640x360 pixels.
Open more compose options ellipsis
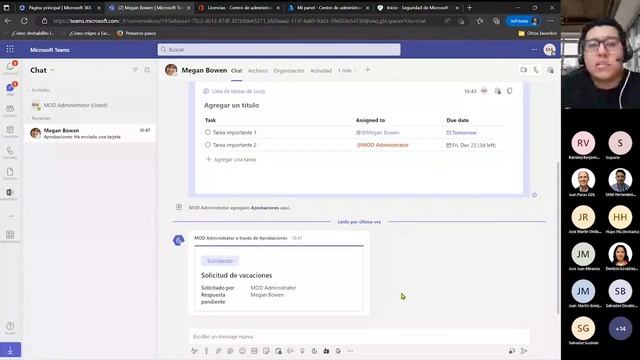pos(351,351)
